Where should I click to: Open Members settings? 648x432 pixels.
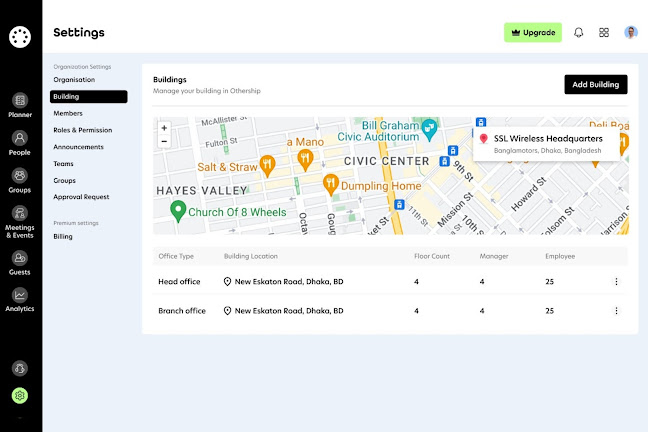(68, 113)
